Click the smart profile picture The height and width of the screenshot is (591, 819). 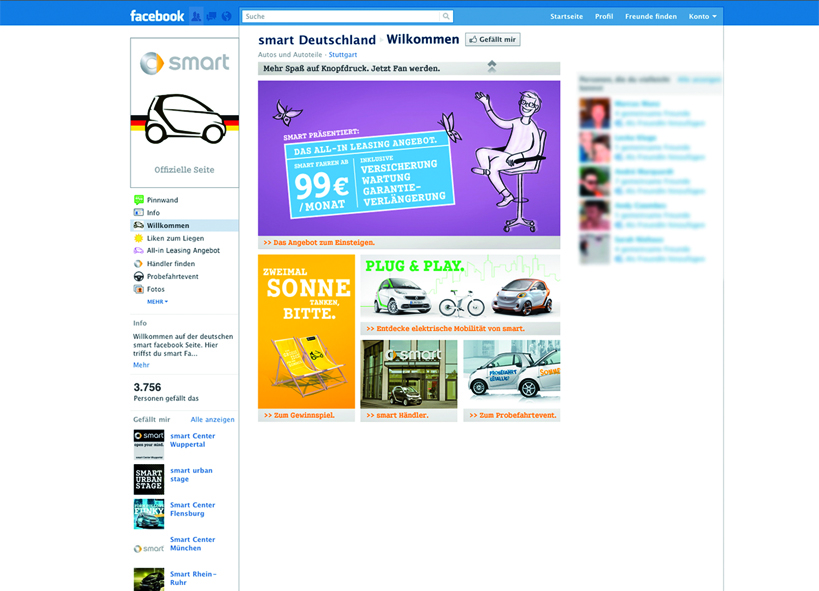(184, 112)
